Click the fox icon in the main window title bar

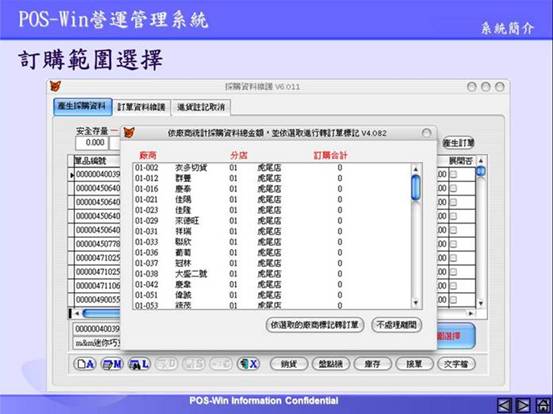point(55,86)
